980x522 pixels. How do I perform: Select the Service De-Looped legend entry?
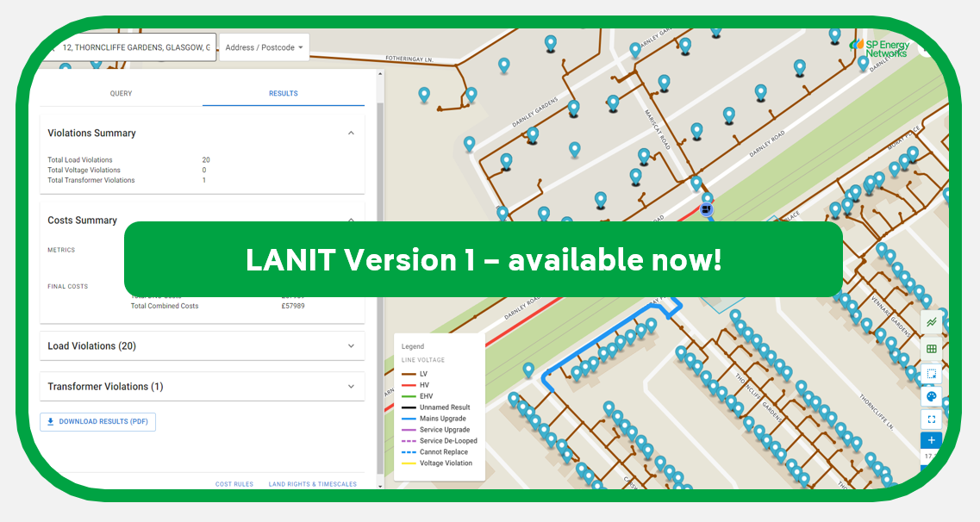coord(440,441)
